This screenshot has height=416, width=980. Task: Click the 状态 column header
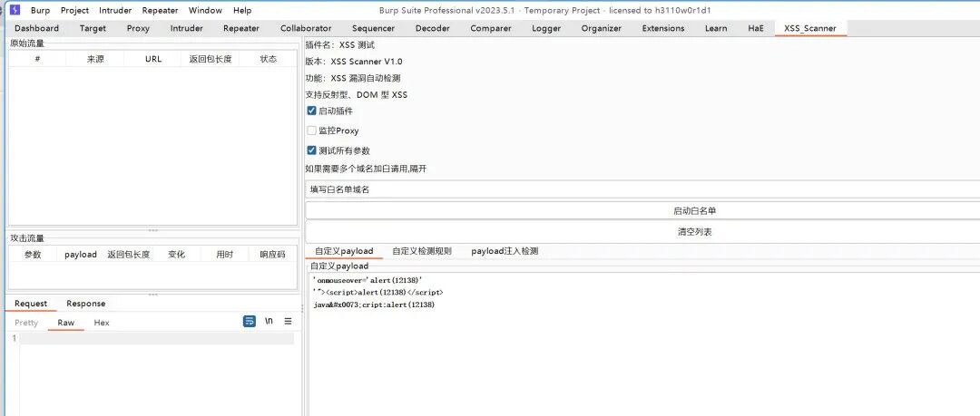coord(268,59)
